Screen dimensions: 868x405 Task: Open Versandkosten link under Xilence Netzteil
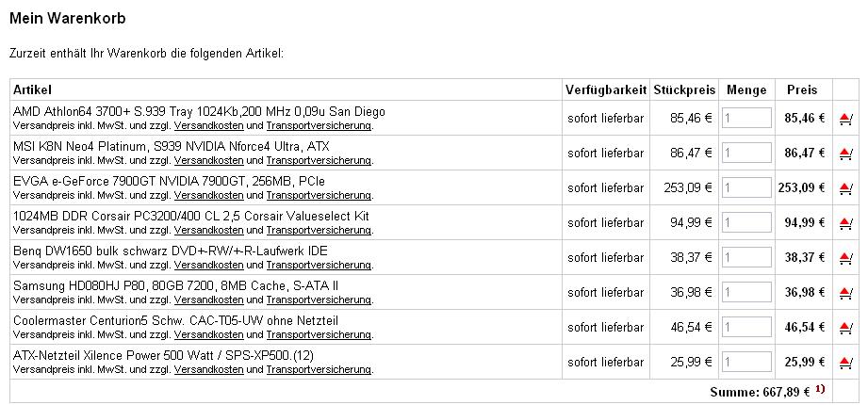coord(208,369)
